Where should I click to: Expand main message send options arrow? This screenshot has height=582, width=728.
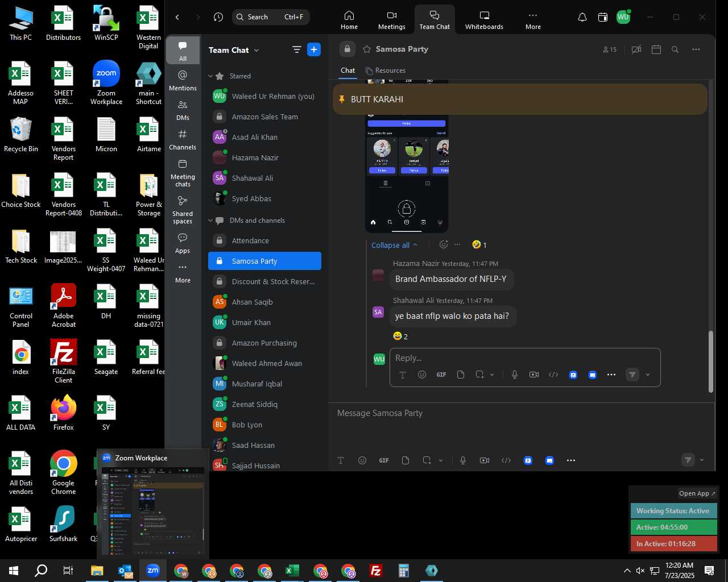pos(702,460)
